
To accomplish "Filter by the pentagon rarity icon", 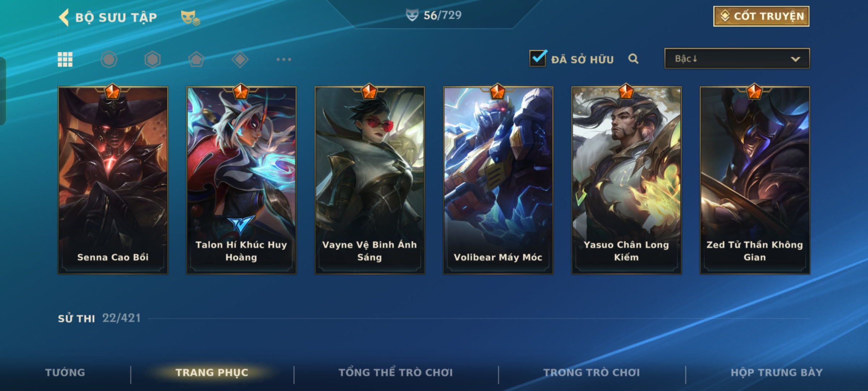I will 196,59.
